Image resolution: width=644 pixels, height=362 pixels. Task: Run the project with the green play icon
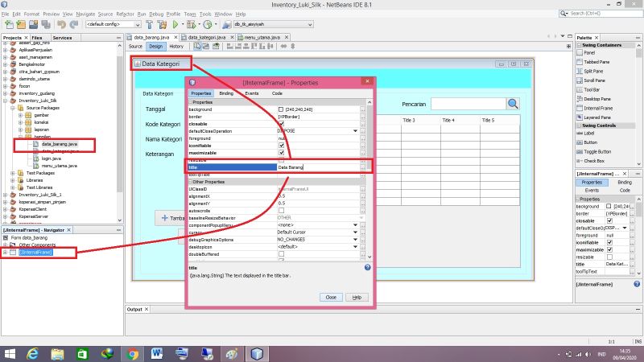pos(175,25)
